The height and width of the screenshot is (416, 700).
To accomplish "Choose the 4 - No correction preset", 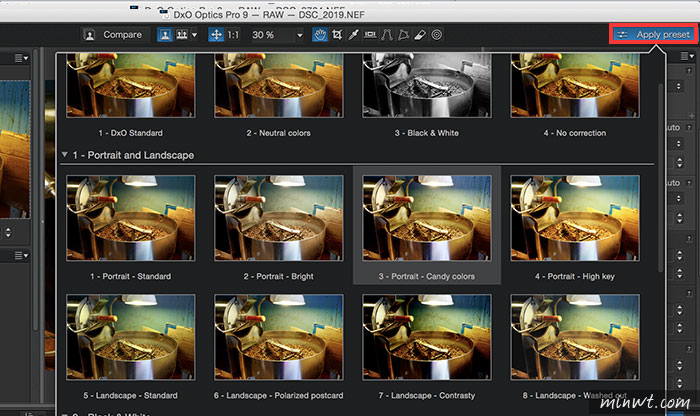I will [x=575, y=86].
